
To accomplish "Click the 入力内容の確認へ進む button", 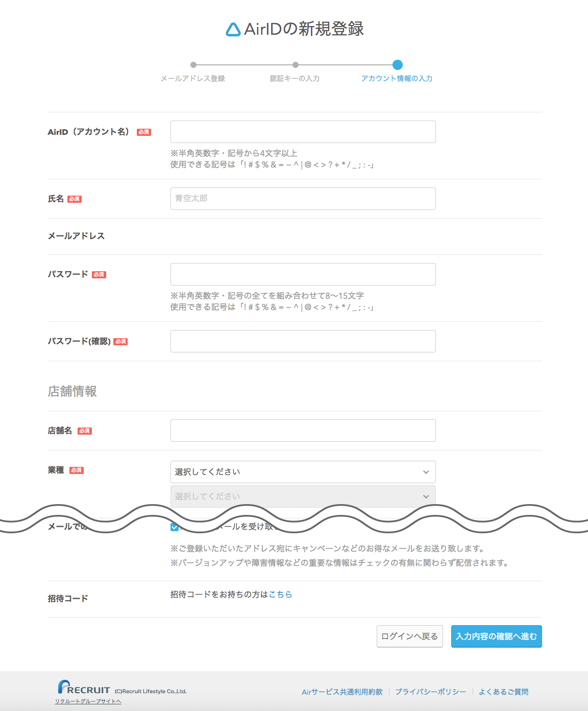I will click(497, 636).
